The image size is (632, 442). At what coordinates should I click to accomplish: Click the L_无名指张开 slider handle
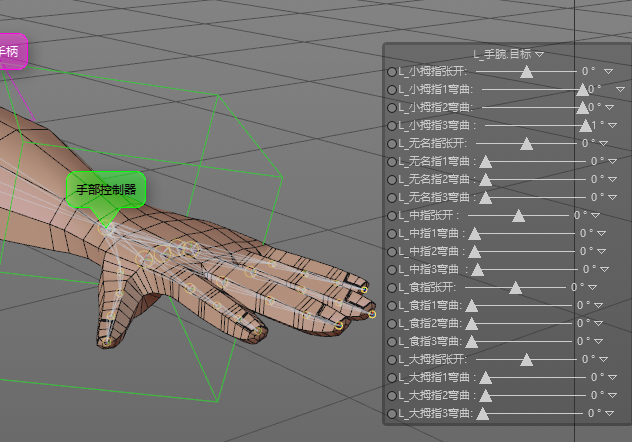(x=527, y=144)
